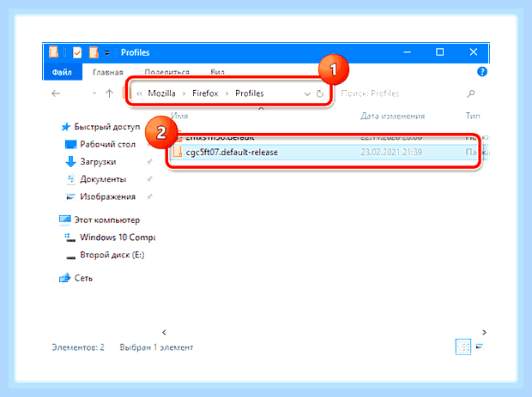Open recent locations dropdown chevron
Viewport: 532px width, 397px height.
[x=94, y=93]
